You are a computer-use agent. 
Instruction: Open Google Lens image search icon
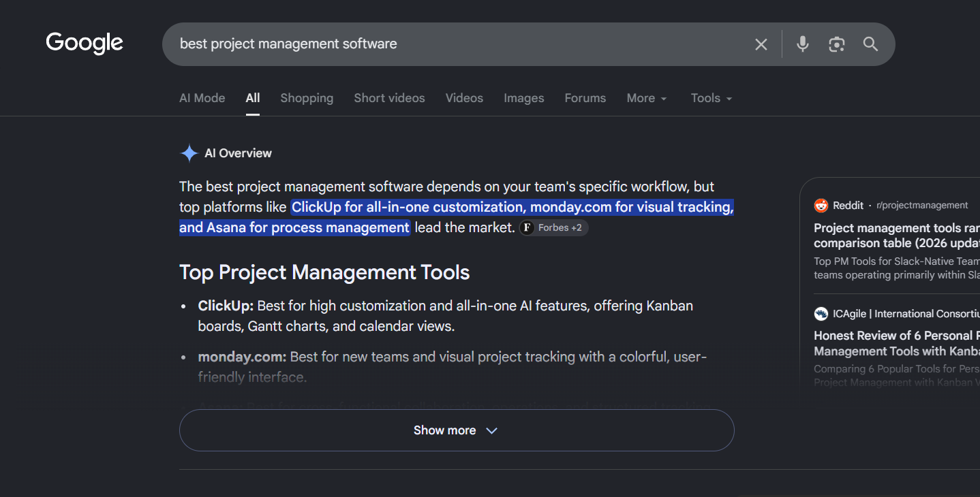point(837,44)
